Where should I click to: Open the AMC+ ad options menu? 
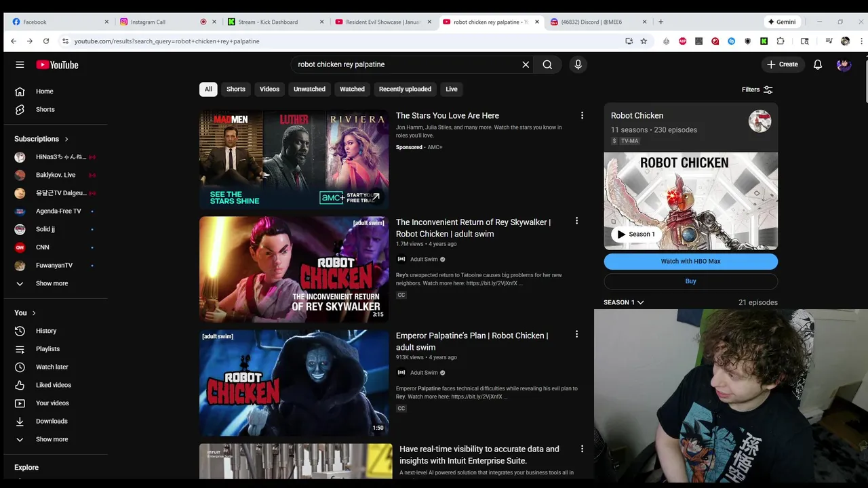pos(582,115)
